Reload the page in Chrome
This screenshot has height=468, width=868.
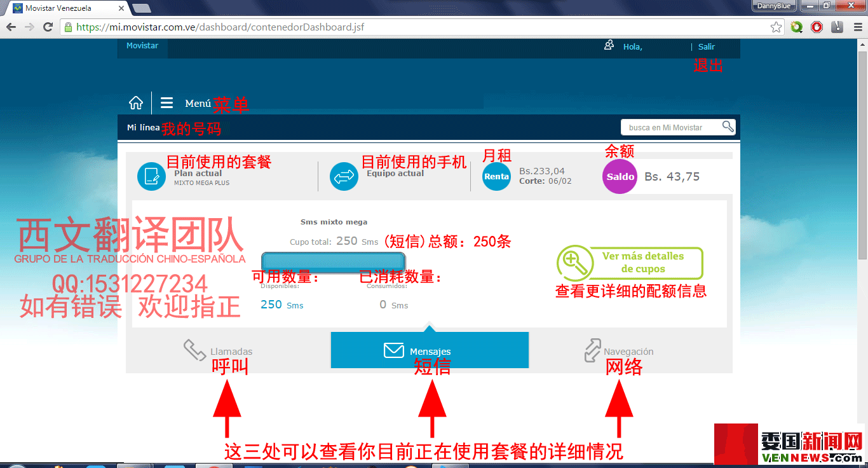tap(48, 27)
